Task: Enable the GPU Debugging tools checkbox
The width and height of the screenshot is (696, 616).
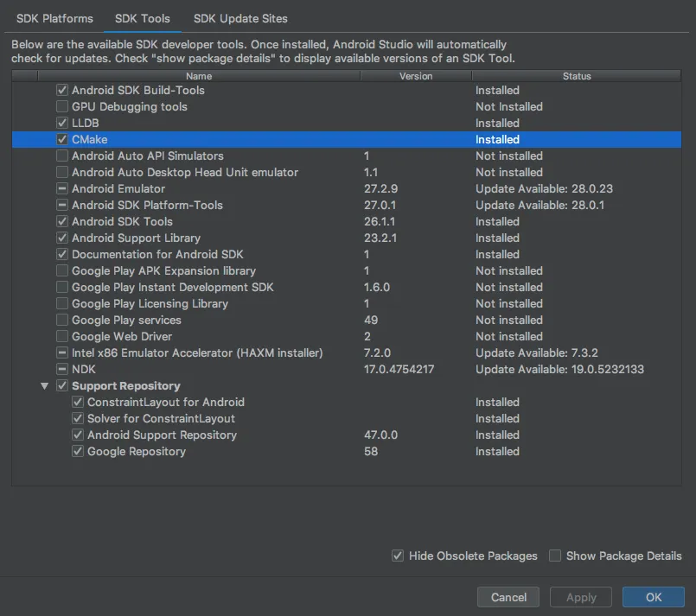Action: pyautogui.click(x=62, y=107)
